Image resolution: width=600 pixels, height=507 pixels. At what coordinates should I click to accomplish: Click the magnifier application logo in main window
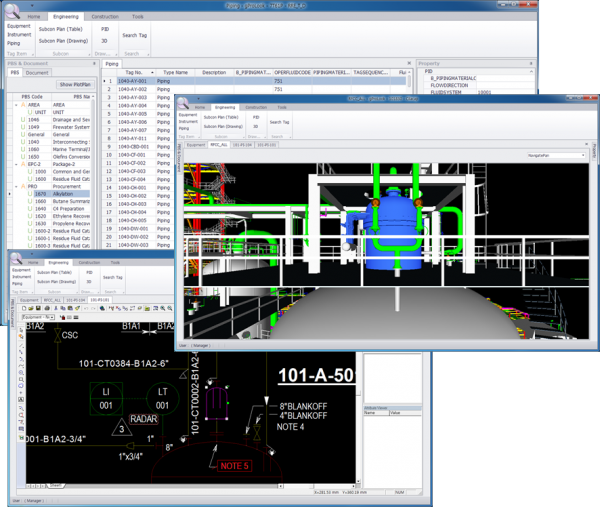[12, 9]
